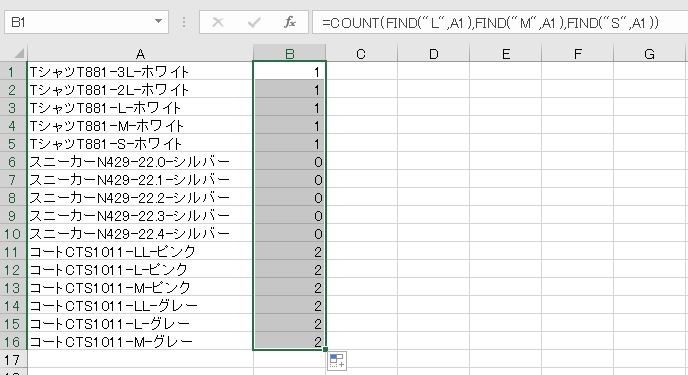Select row 13 header
The image size is (688, 375).
click(13, 287)
